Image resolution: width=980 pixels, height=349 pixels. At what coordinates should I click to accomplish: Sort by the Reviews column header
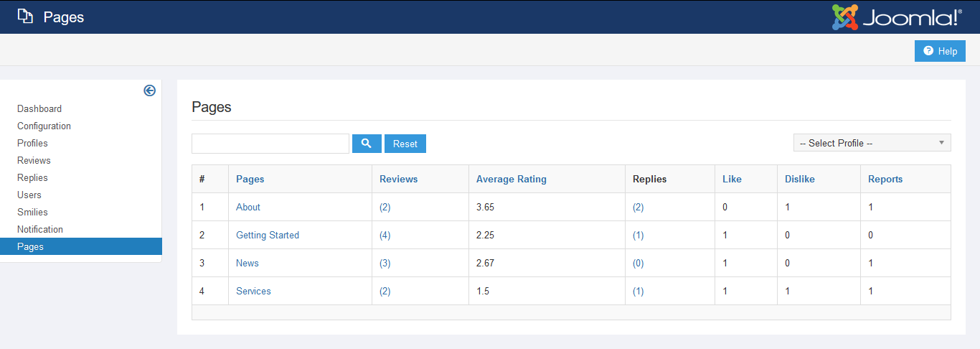click(398, 180)
